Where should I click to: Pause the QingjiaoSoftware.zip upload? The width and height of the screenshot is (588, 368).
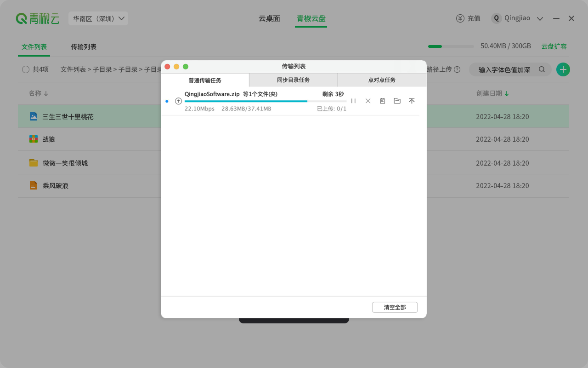[353, 101]
